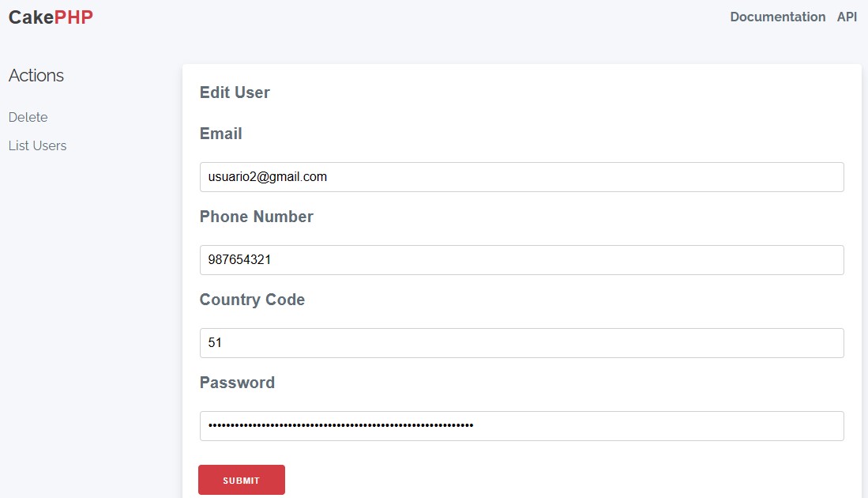
Task: Click the Actions sidebar heading
Action: click(36, 76)
